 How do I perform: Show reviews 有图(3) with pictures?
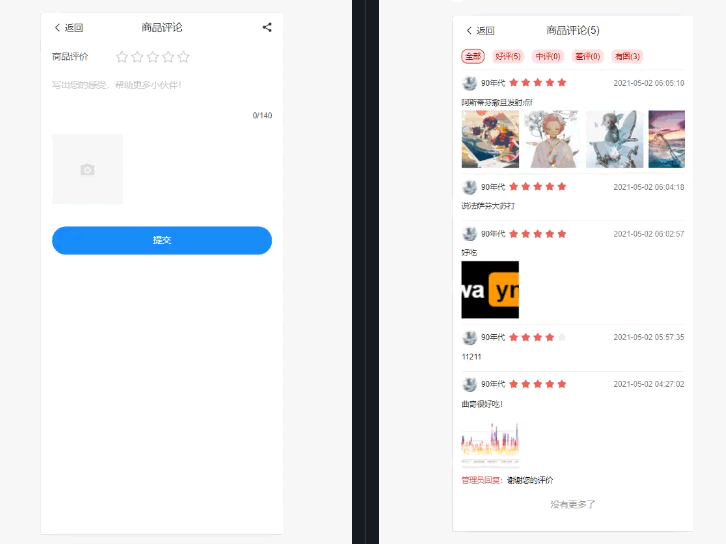(628, 56)
